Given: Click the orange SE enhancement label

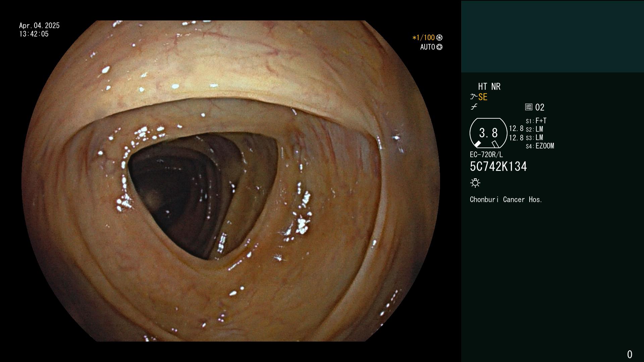Looking at the screenshot, I should tap(483, 97).
